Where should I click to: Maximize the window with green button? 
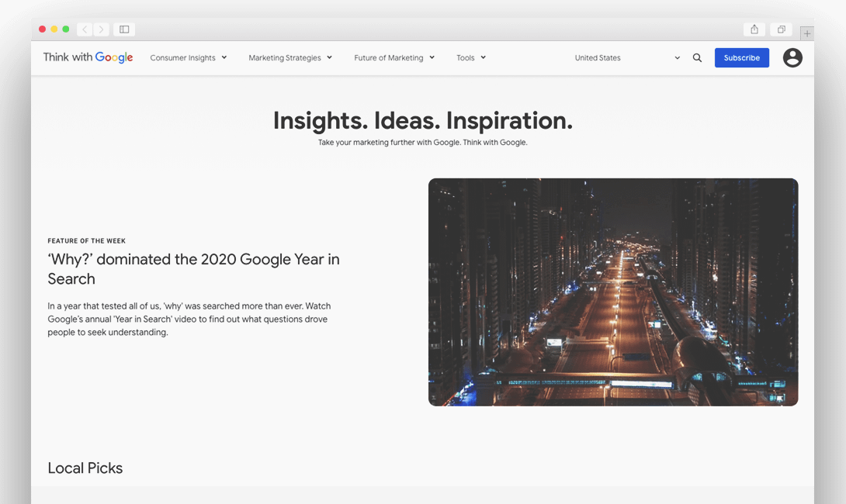(x=66, y=29)
